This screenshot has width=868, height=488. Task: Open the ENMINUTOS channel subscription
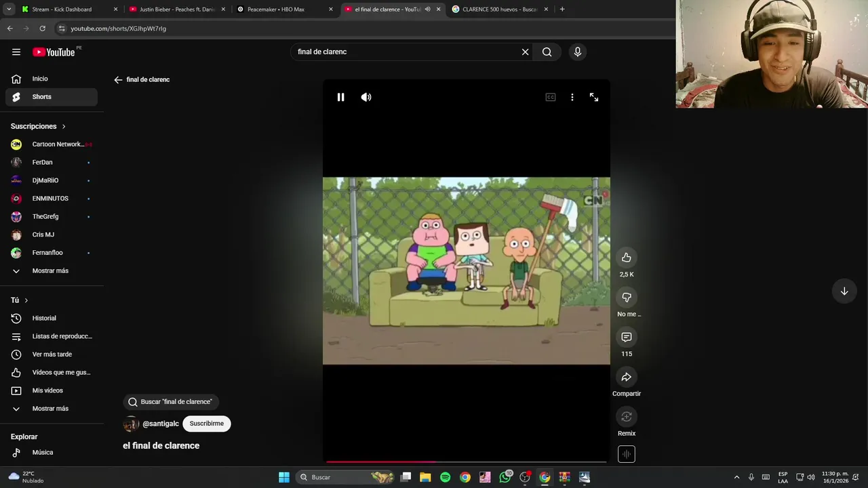[52, 199]
